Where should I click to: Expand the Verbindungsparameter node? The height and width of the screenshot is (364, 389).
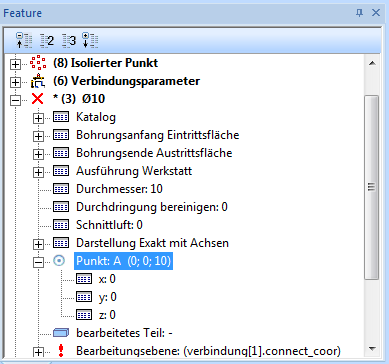(15, 82)
